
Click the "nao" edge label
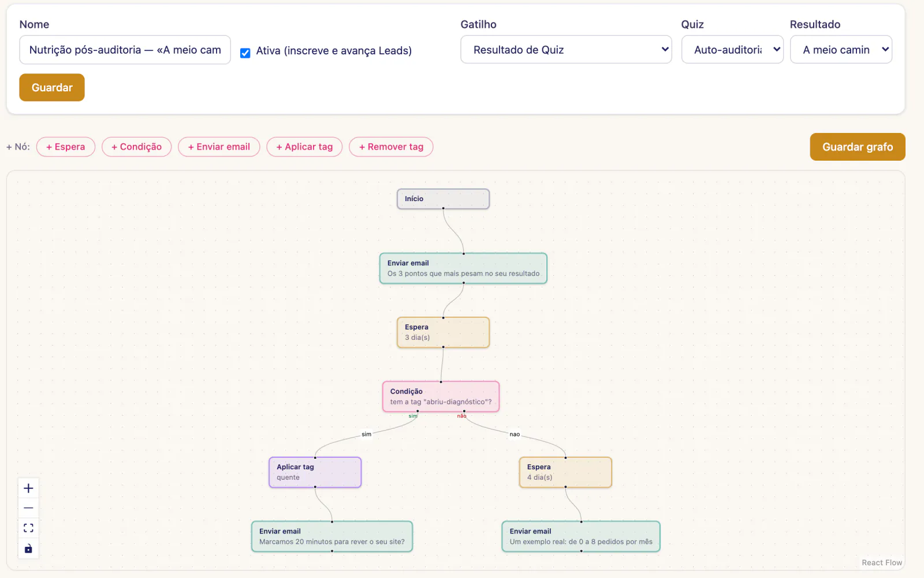tap(515, 434)
